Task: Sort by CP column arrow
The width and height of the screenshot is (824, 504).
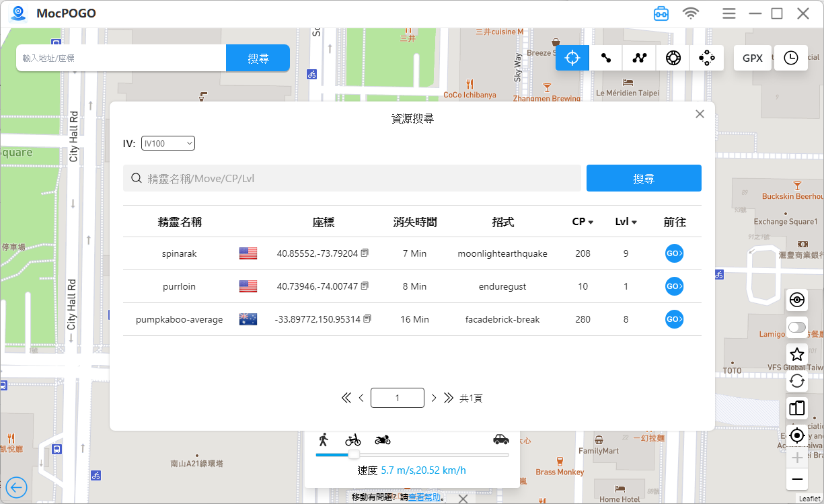Action: 591,222
